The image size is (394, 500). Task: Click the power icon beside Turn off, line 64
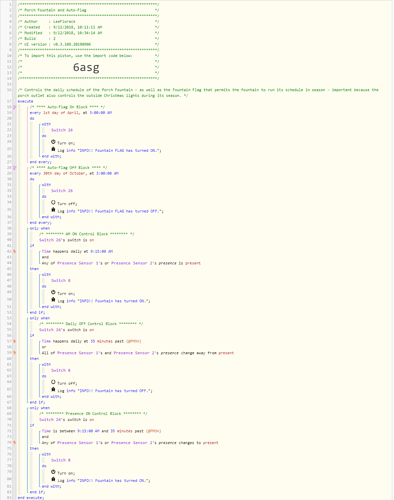tap(53, 382)
